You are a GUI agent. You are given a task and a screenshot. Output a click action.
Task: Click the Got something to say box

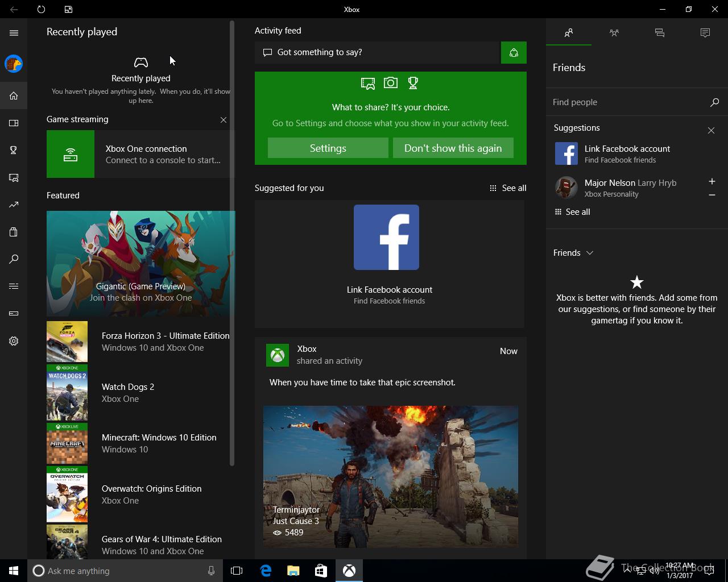[x=377, y=52]
